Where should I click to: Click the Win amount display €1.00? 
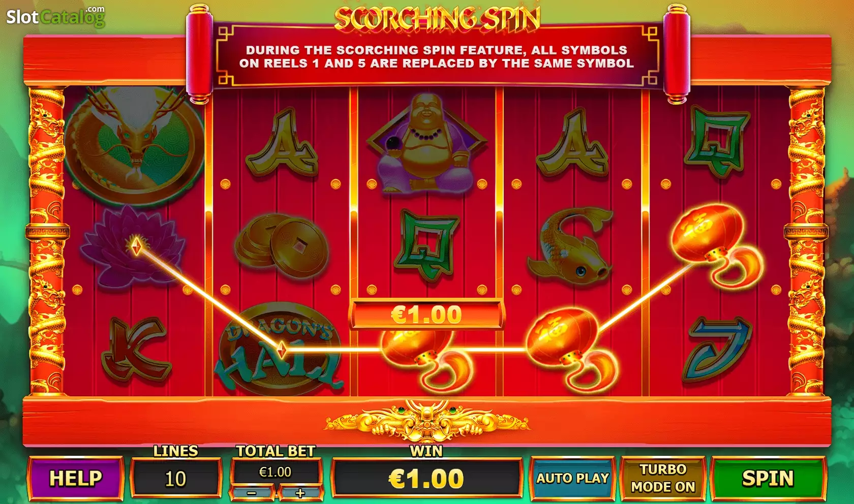click(426, 478)
